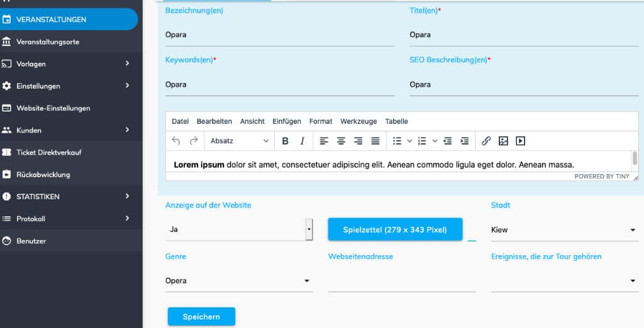Open Website-Einstellungen in sidebar
The image size is (644, 328).
tap(71, 108)
